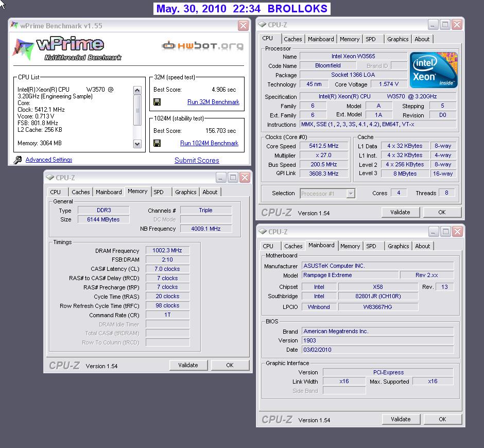This screenshot has width=484, height=448.
Task: Switch to Mainboard tab in CPU-Z Memory window
Action: tap(109, 192)
